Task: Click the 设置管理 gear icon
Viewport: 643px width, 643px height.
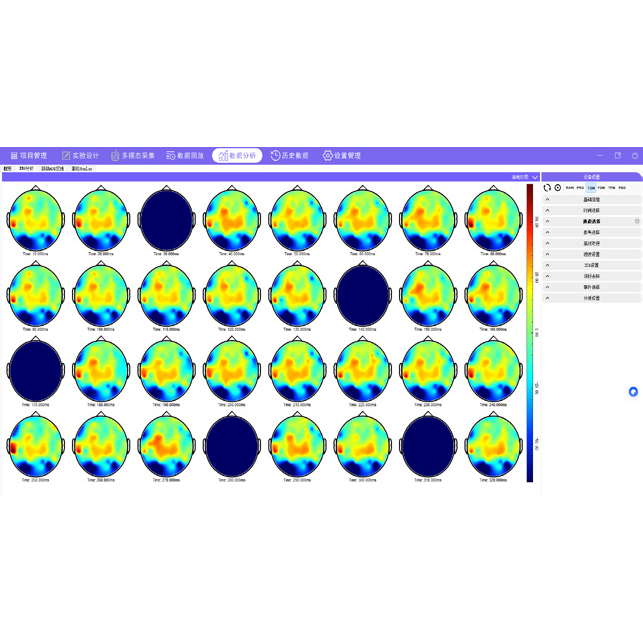Action: click(x=327, y=156)
